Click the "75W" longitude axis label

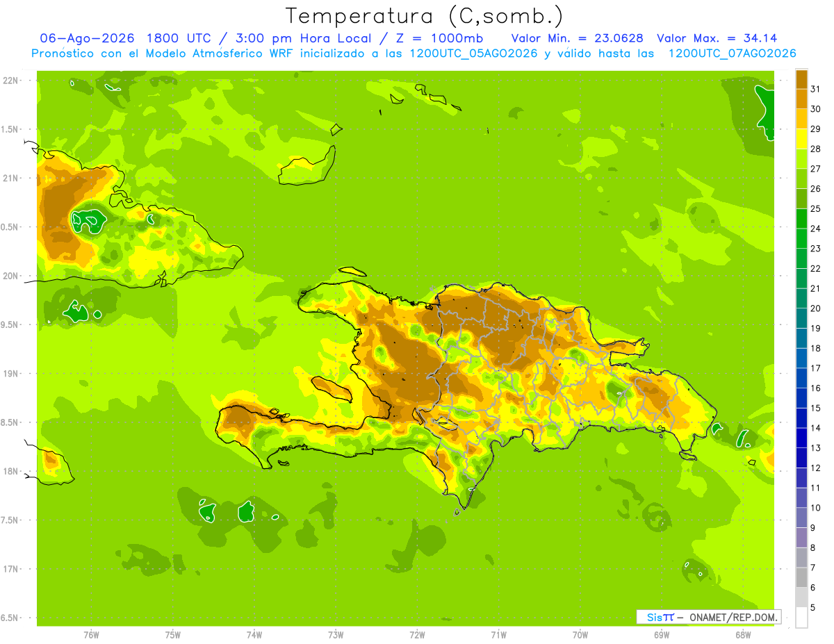tap(172, 635)
